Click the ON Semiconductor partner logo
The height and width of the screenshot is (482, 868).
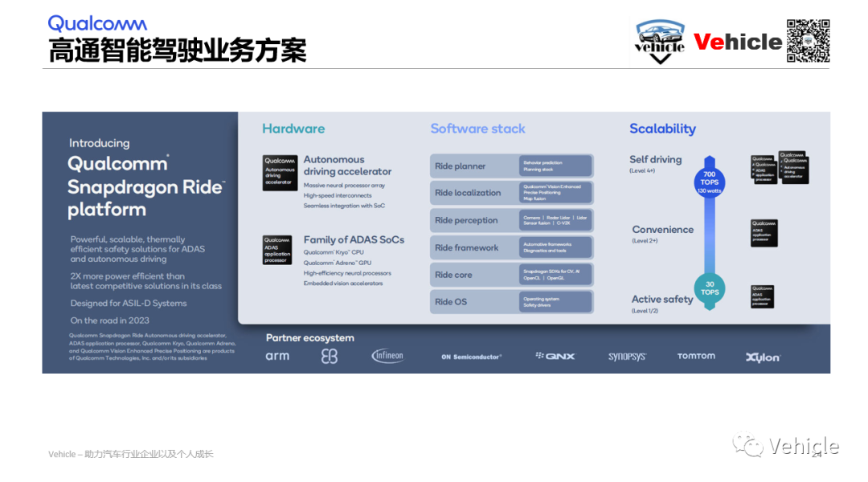click(471, 357)
